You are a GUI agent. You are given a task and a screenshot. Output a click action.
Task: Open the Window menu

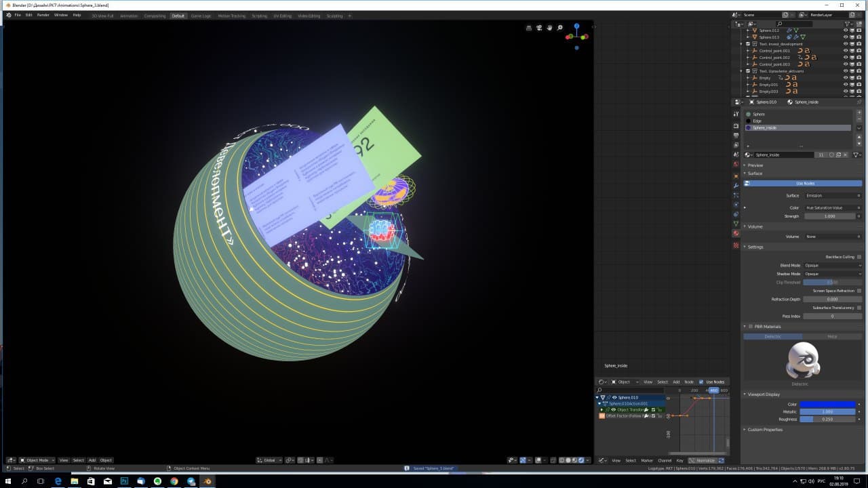tap(61, 15)
